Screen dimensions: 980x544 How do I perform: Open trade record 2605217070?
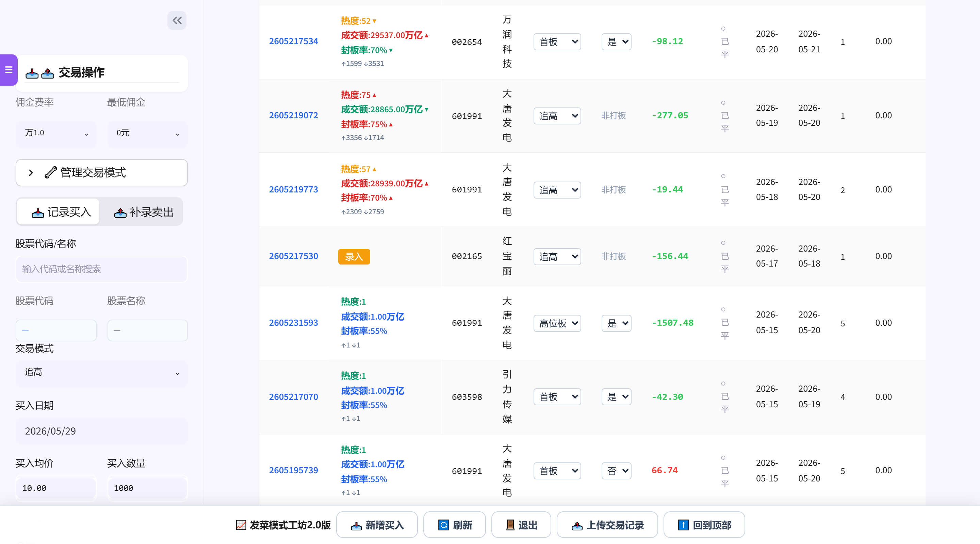pyautogui.click(x=293, y=397)
